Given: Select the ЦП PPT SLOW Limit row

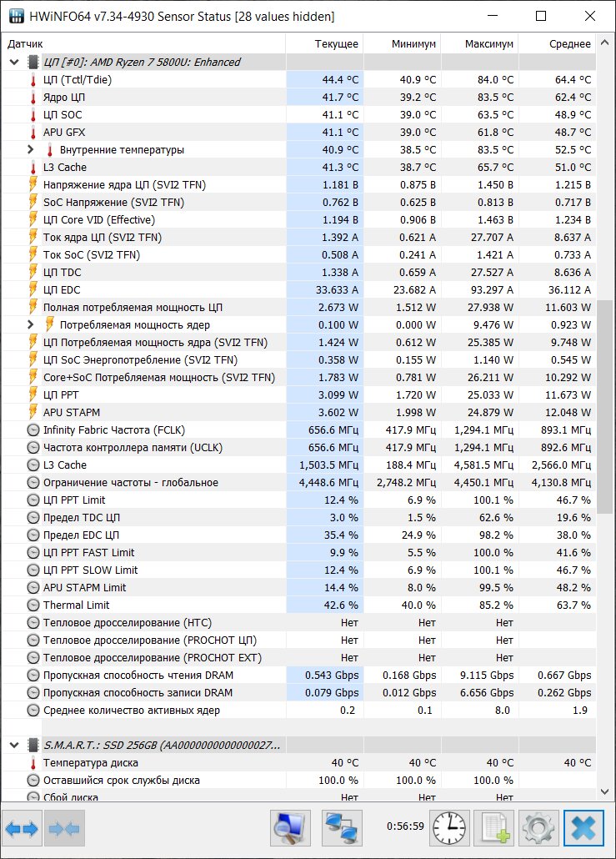Looking at the screenshot, I should click(x=299, y=570).
